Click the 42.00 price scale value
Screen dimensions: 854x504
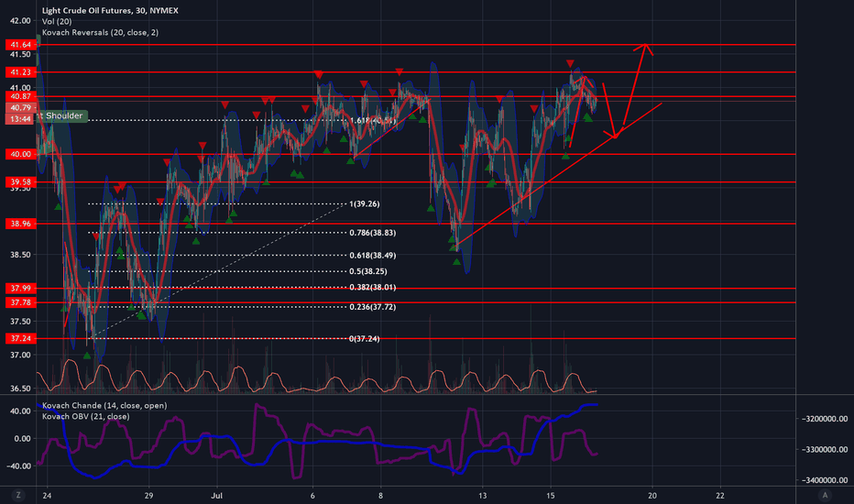[x=20, y=21]
